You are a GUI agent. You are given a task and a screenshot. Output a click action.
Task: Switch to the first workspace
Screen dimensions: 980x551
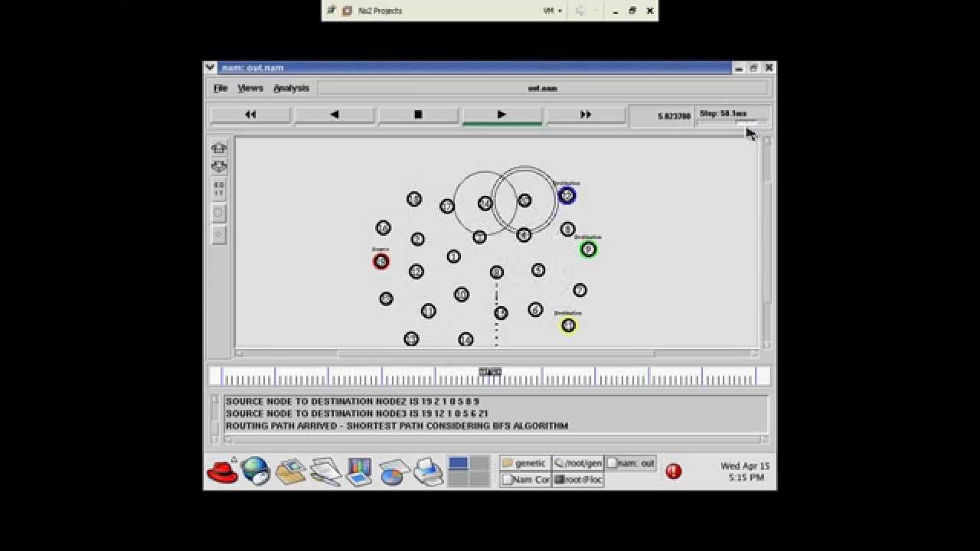pyautogui.click(x=459, y=463)
